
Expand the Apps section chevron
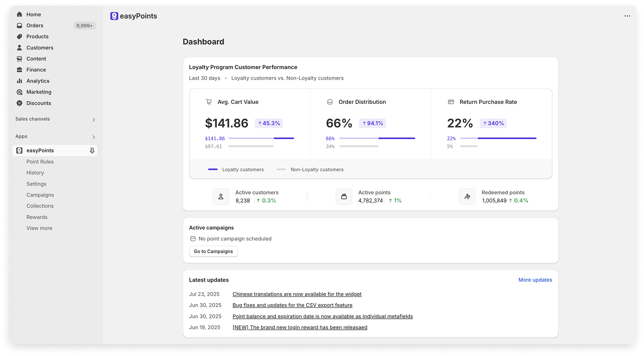pos(94,137)
